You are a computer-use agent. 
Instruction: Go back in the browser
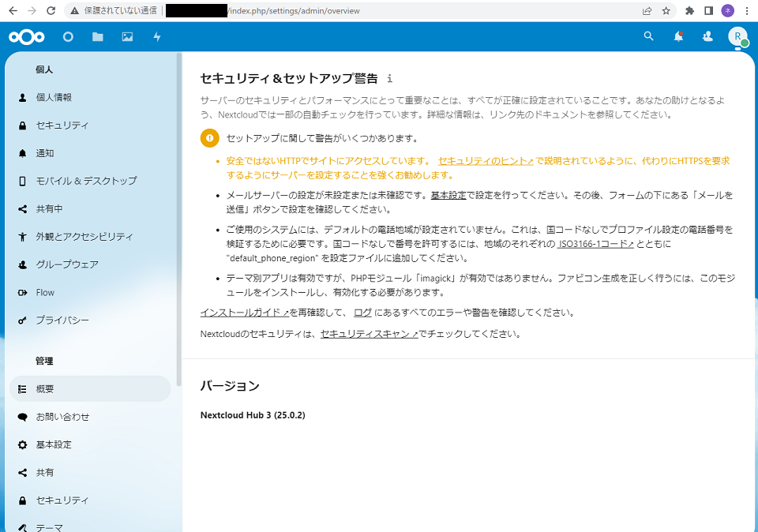[x=13, y=10]
